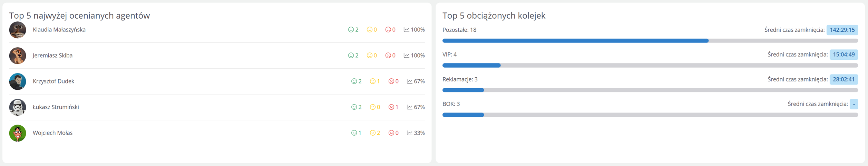Click the Pozostałe queue progress bar
Screen dimensions: 868x166
point(650,41)
